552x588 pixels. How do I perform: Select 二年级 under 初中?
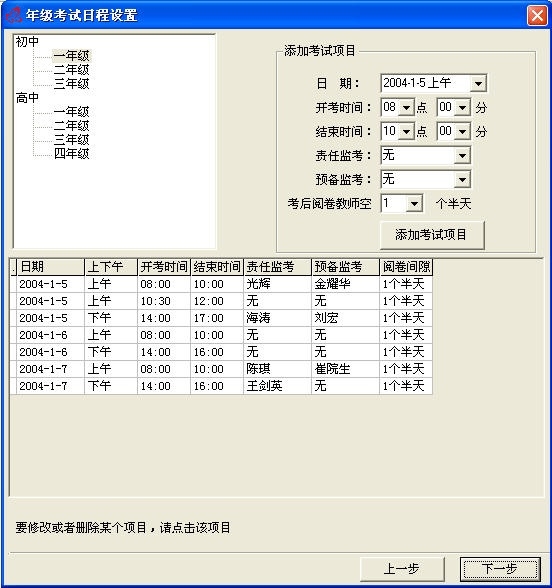point(71,70)
